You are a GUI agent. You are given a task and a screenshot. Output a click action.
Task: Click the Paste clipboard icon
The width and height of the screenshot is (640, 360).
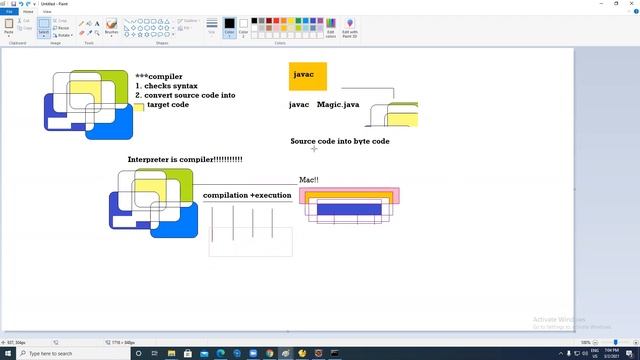point(9,24)
